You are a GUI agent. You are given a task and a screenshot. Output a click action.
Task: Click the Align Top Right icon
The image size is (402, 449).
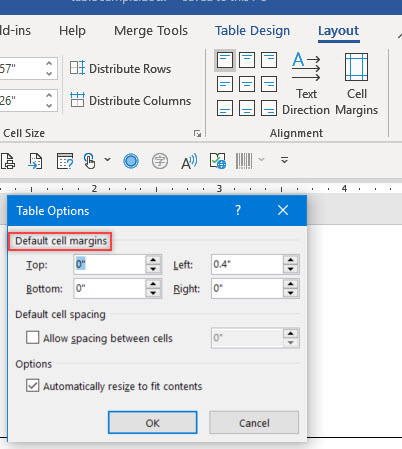coord(269,60)
